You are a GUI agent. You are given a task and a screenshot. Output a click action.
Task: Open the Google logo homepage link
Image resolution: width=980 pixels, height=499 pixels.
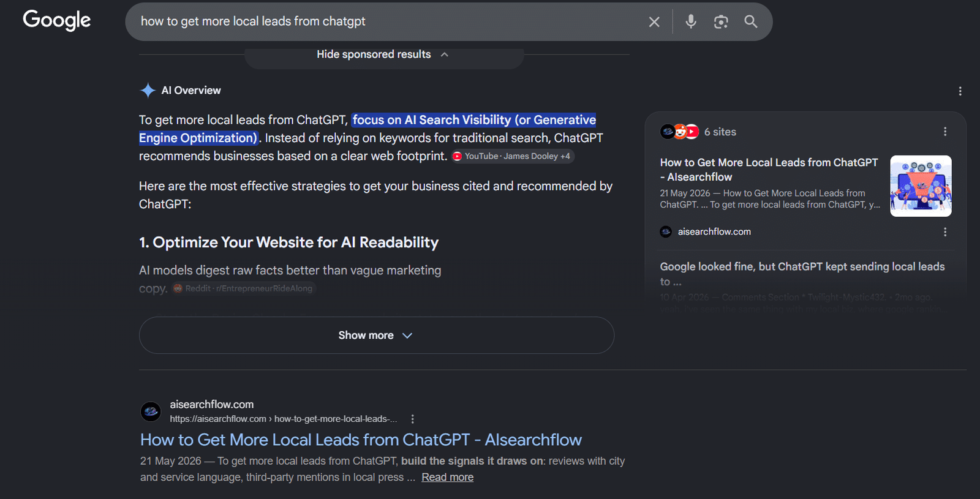point(57,20)
